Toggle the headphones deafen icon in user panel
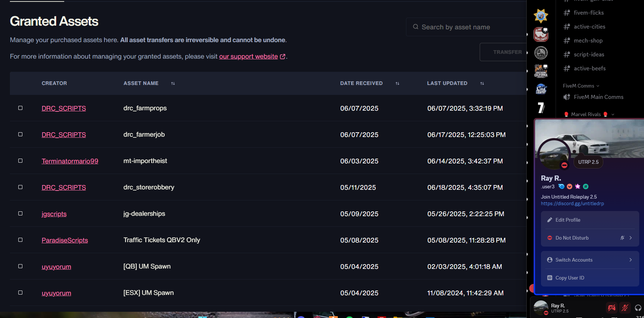Image resolution: width=644 pixels, height=318 pixels. 638,308
